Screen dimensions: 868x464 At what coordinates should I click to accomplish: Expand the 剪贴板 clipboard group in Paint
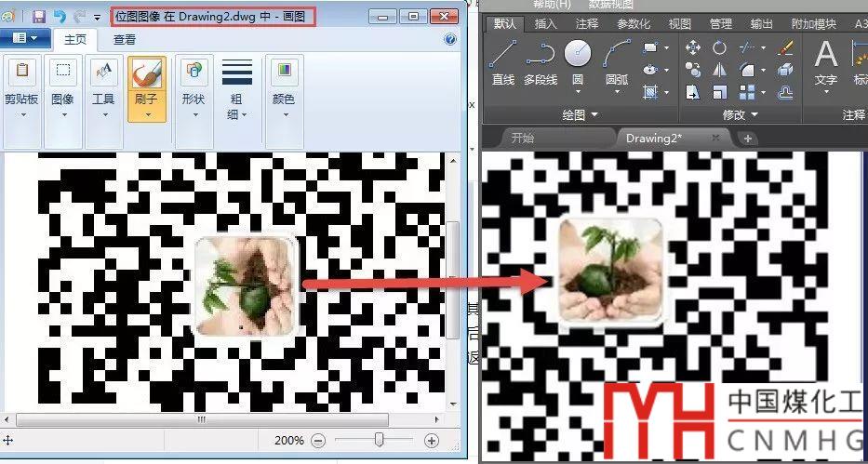(x=21, y=101)
